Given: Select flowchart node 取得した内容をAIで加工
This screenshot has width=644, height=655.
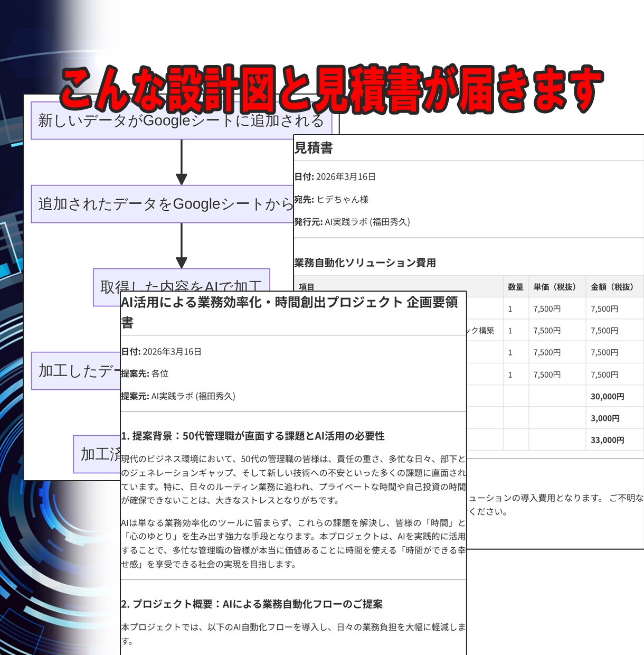Looking at the screenshot, I should (x=181, y=280).
